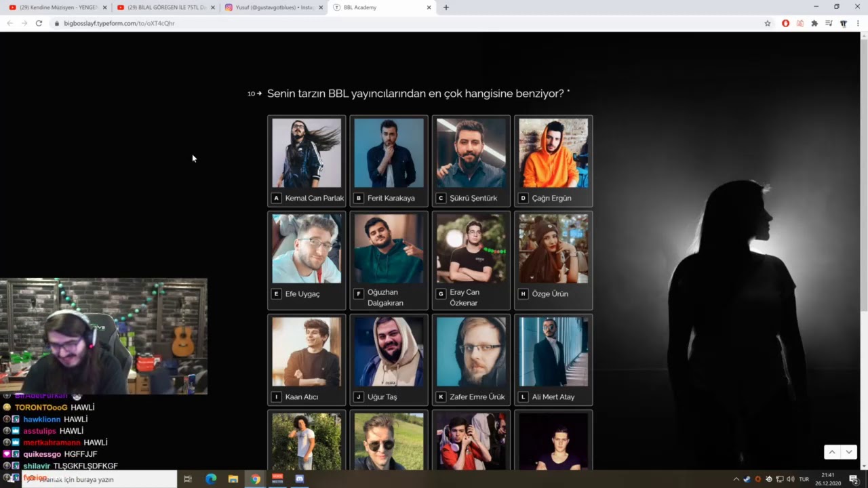The image size is (868, 488).
Task: Reload the current browser page
Action: [39, 23]
